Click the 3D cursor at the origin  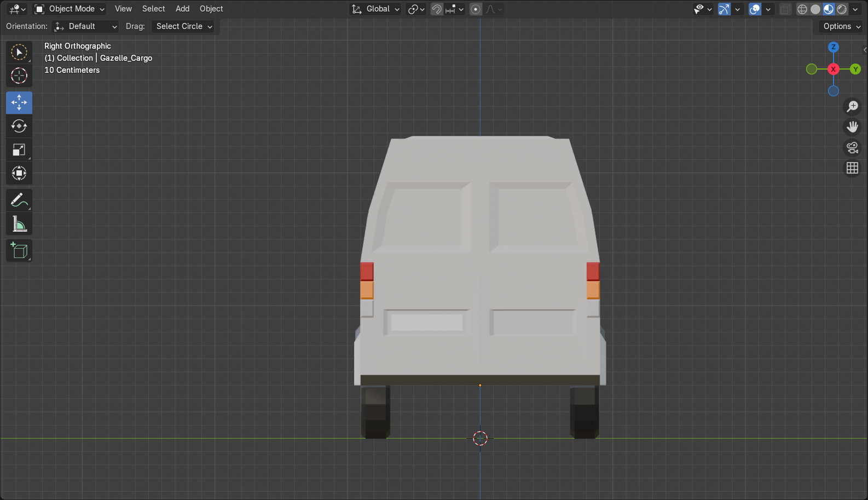(x=480, y=438)
